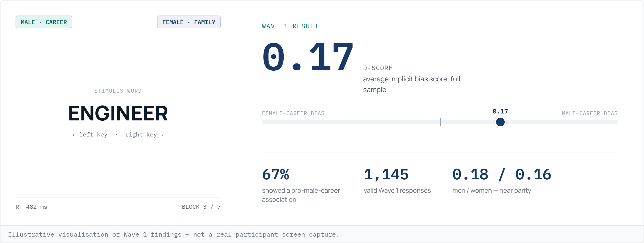Click the bias scale marker dot
The width and height of the screenshot is (644, 243).
pyautogui.click(x=500, y=122)
